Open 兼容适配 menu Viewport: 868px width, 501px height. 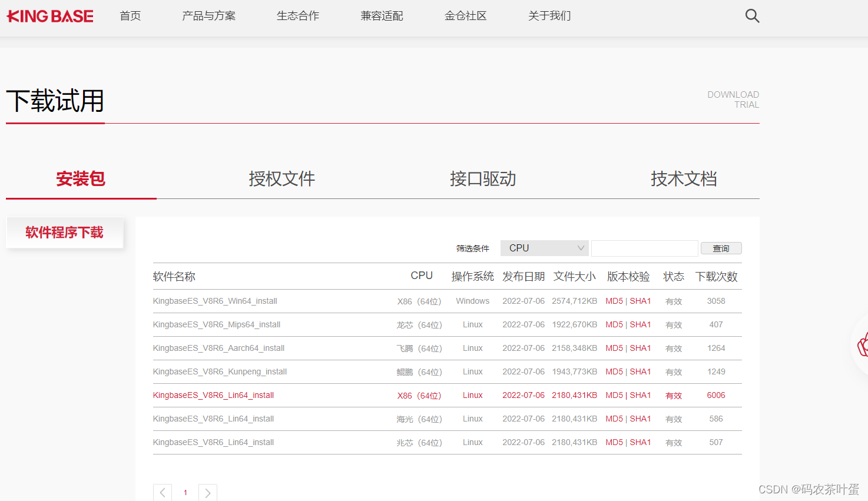tap(382, 16)
